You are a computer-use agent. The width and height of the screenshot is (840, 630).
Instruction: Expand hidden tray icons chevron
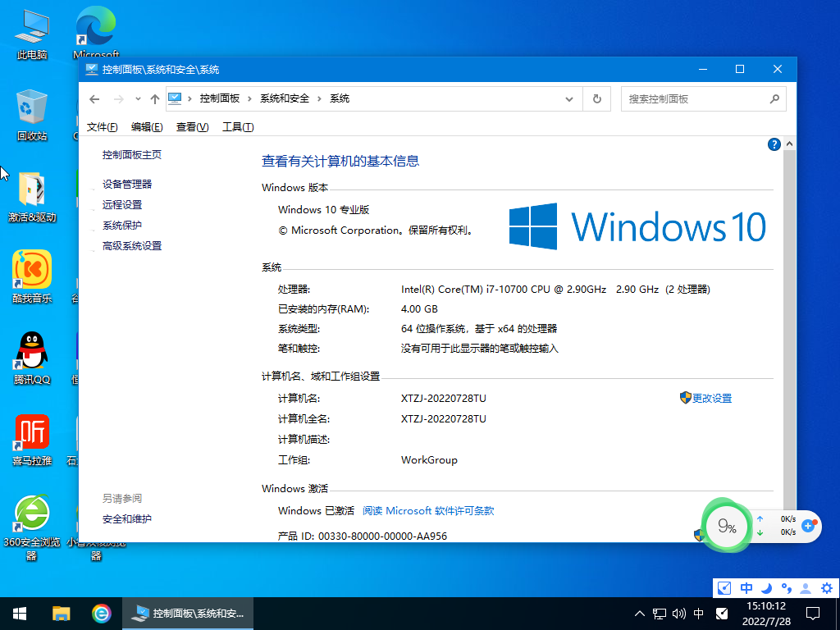coord(639,613)
